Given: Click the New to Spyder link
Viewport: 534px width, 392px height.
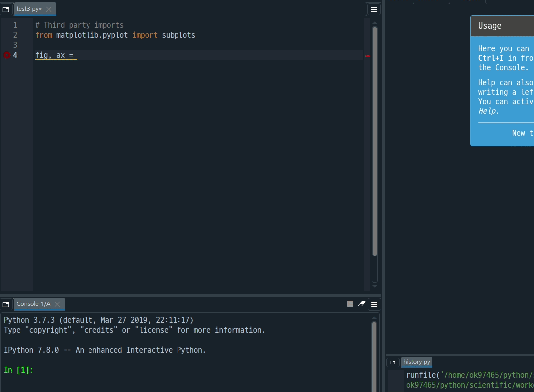Looking at the screenshot, I should (522, 133).
